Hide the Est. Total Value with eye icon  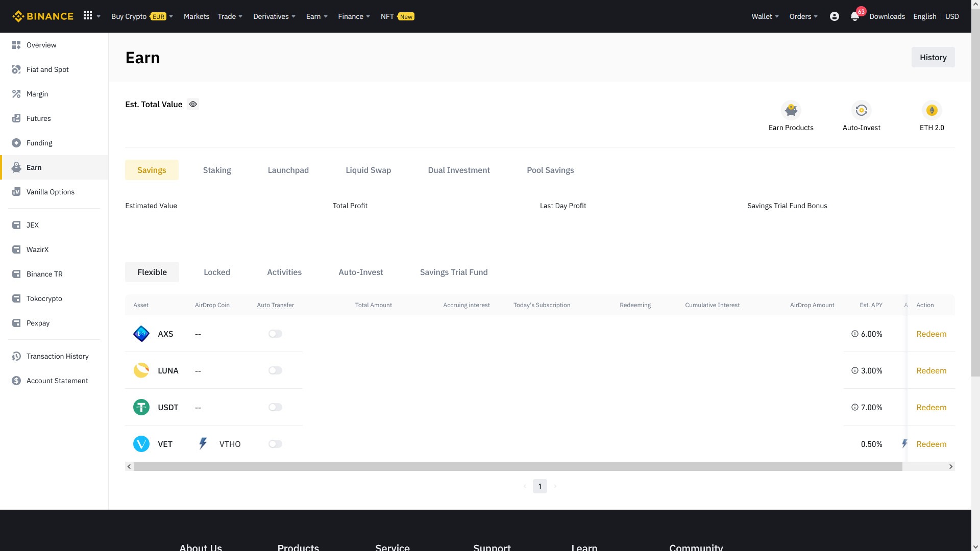click(193, 104)
